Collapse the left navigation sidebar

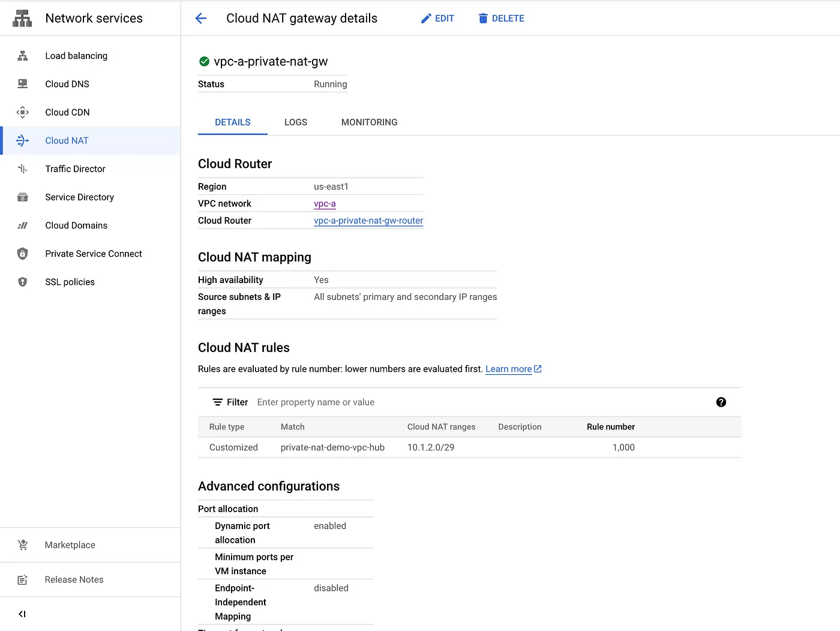click(22, 614)
